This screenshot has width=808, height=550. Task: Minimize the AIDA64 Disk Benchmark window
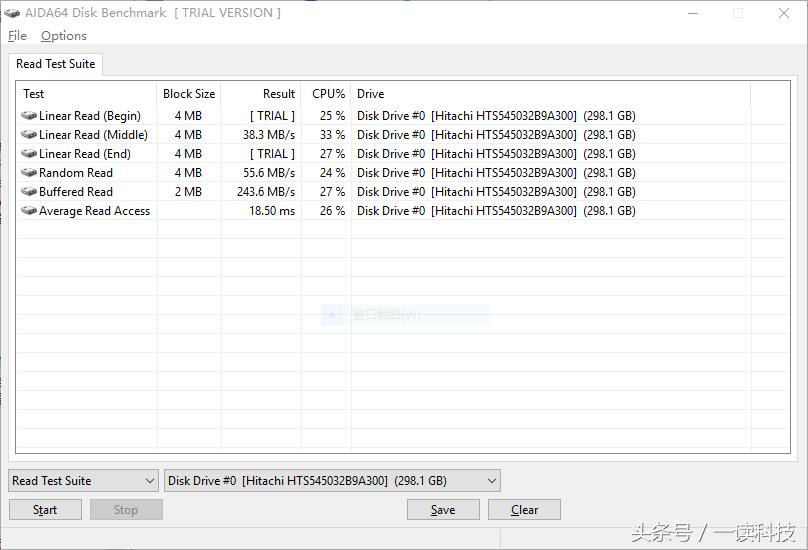pyautogui.click(x=694, y=13)
